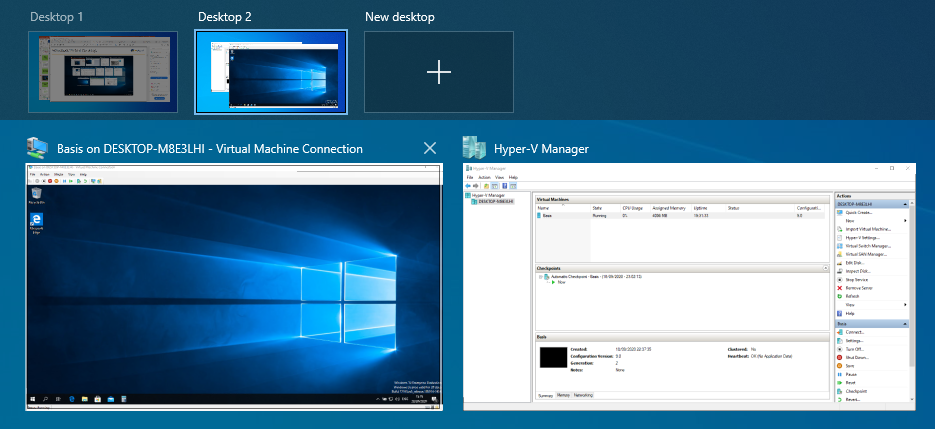The image size is (935, 429).
Task: Switch to Memory tab
Action: [x=564, y=395]
